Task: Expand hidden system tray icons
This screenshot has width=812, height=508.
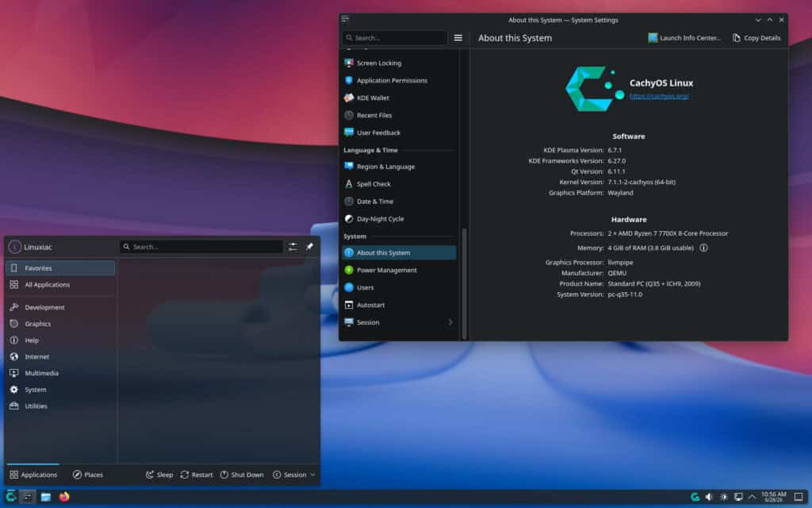Action: [752, 497]
